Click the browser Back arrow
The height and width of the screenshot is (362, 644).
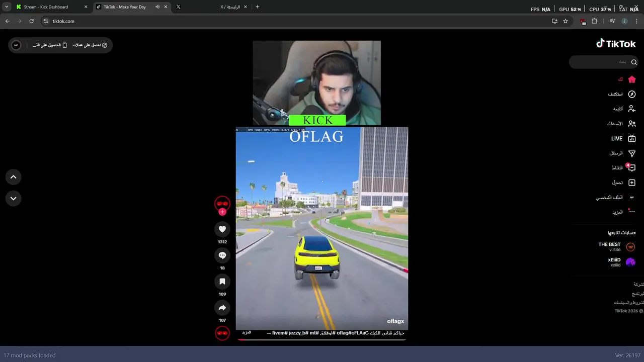[x=7, y=21]
